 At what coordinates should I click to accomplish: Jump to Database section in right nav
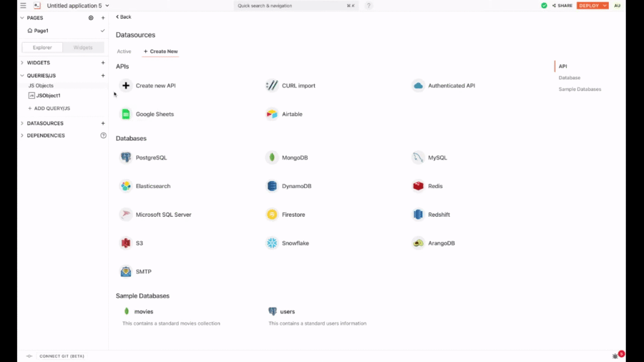[x=569, y=77]
